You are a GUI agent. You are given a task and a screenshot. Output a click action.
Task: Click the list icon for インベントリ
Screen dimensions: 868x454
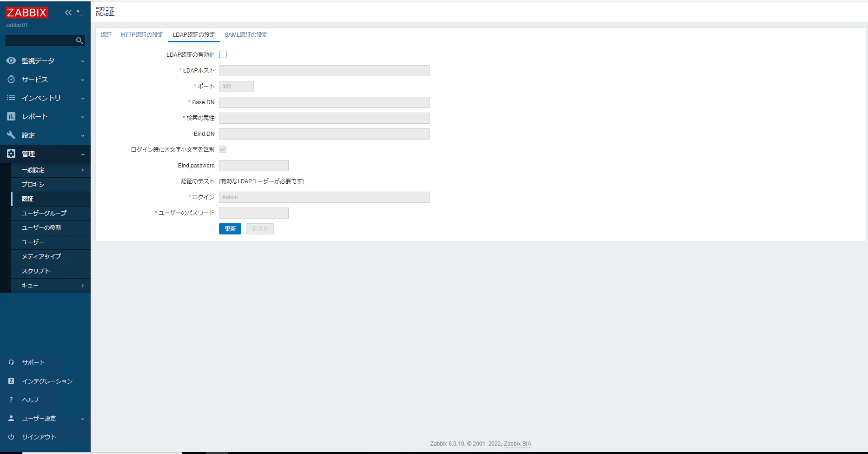point(11,98)
